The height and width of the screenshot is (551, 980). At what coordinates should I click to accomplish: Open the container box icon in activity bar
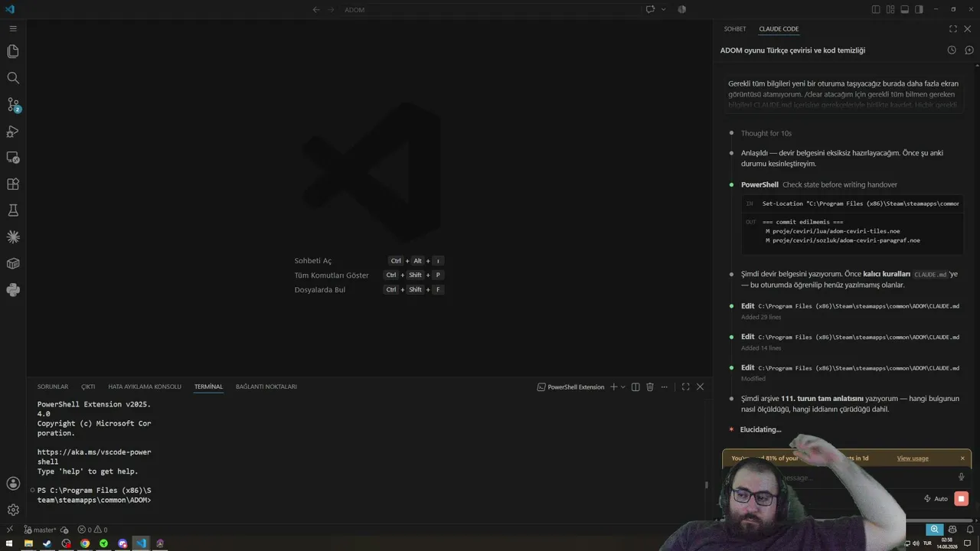pos(13,263)
